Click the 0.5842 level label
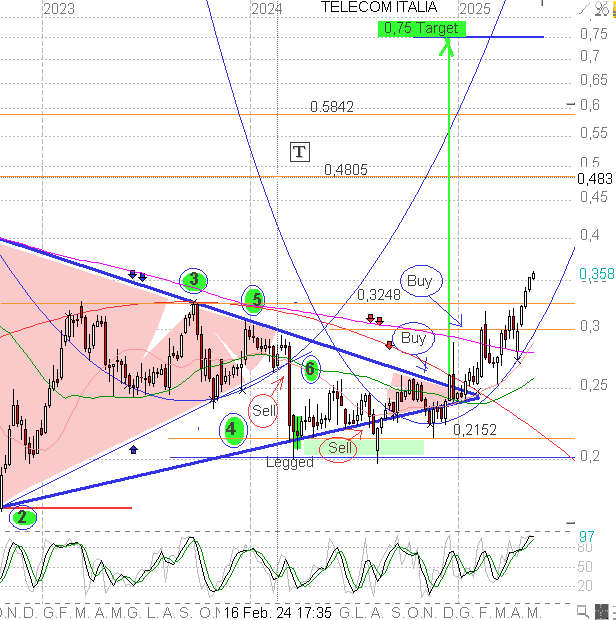The image size is (616, 620). (x=332, y=107)
